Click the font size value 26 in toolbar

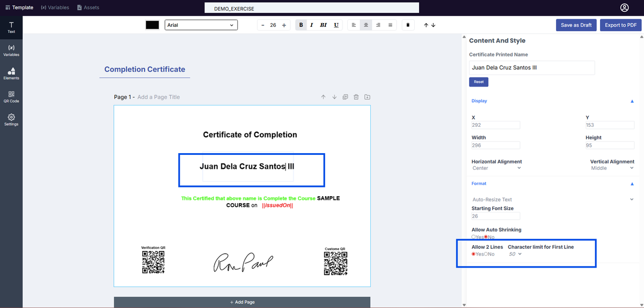pos(273,25)
